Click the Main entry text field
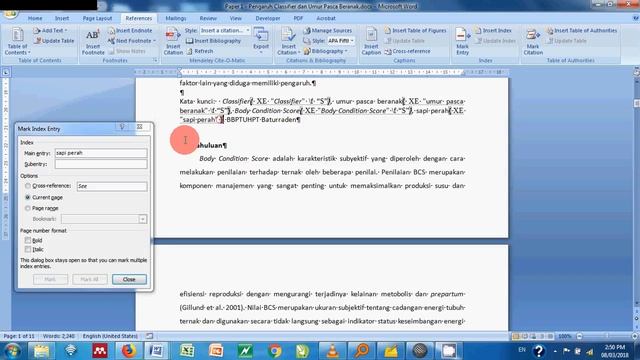The image size is (640, 360). click(101, 153)
